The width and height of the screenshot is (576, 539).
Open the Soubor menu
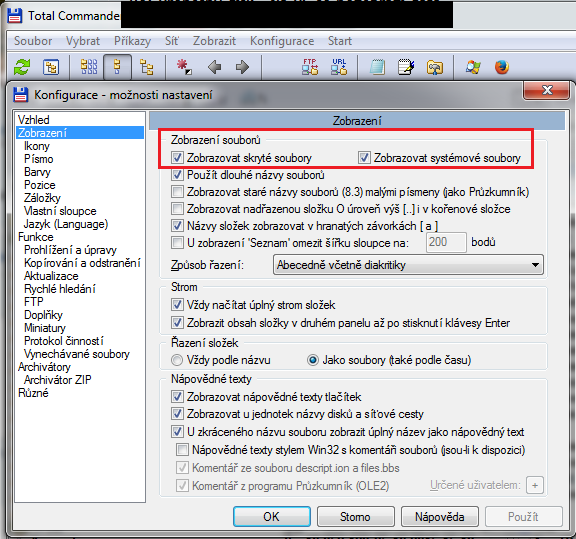coord(33,41)
